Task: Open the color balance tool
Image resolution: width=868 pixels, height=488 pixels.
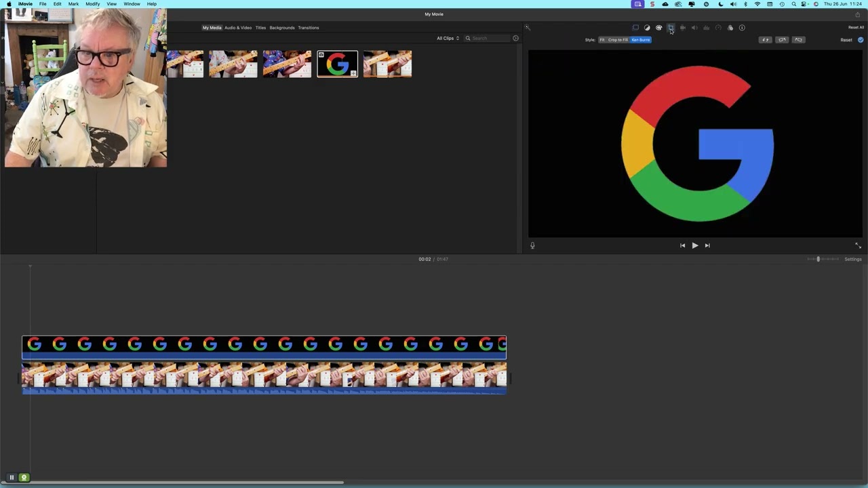Action: [x=647, y=28]
